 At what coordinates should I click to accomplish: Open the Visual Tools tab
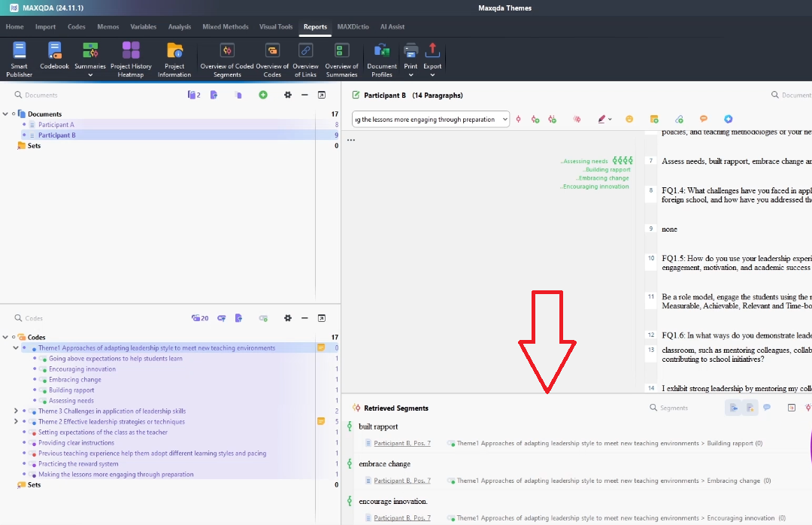pyautogui.click(x=276, y=26)
